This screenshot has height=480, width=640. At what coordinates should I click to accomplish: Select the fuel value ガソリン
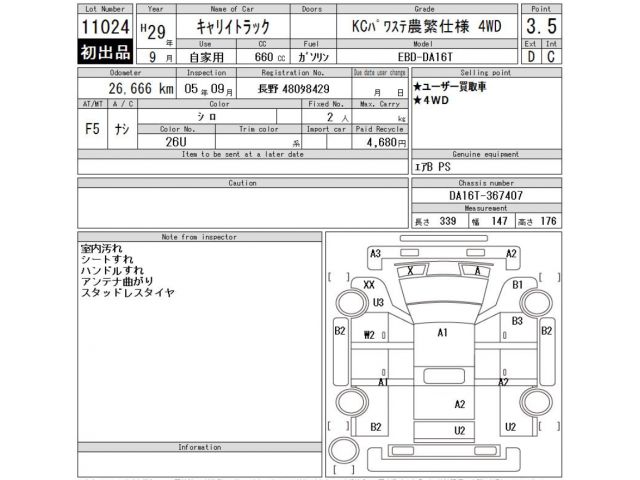(x=313, y=57)
